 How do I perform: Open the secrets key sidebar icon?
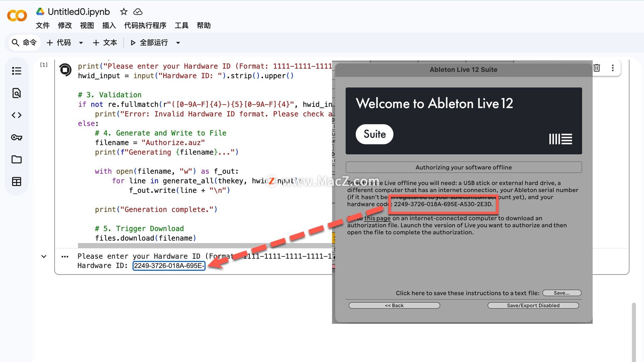[x=16, y=137]
